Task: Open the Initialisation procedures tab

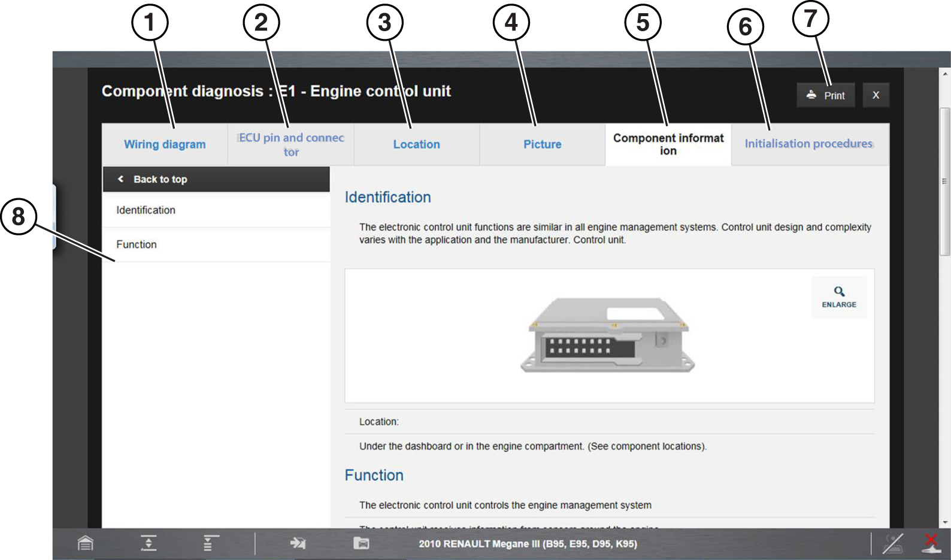Action: pyautogui.click(x=808, y=144)
